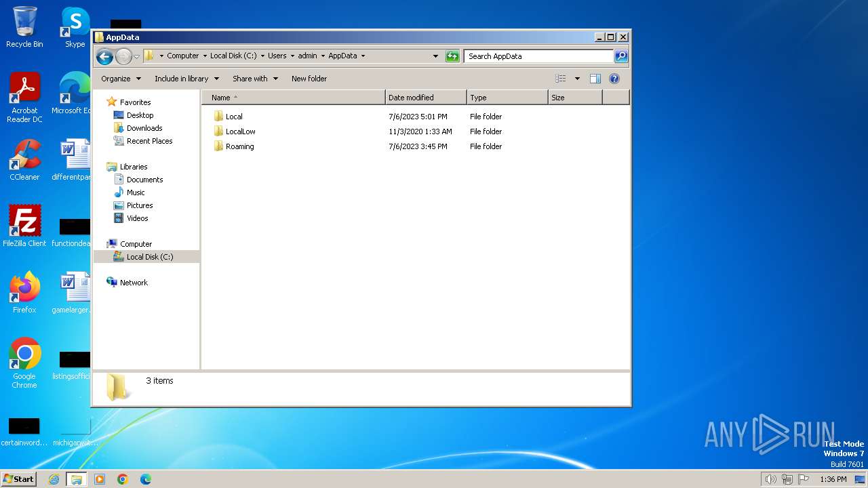Click Windows Explorer taskbar button
Viewport: 868px width, 488px height.
click(x=77, y=479)
